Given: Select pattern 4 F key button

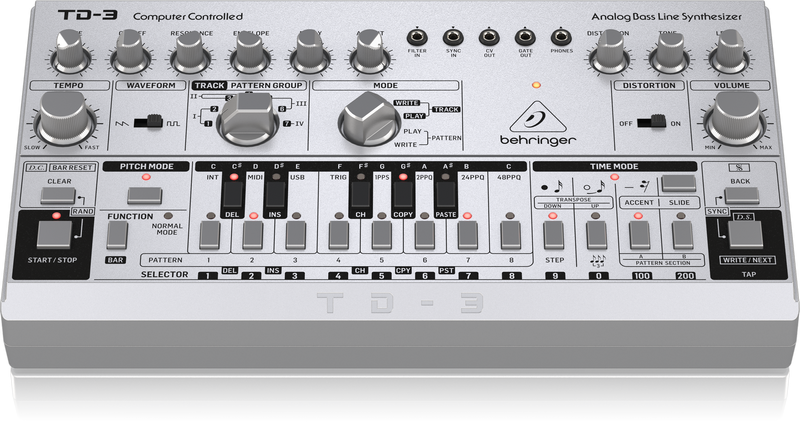Looking at the screenshot, I should 339,235.
